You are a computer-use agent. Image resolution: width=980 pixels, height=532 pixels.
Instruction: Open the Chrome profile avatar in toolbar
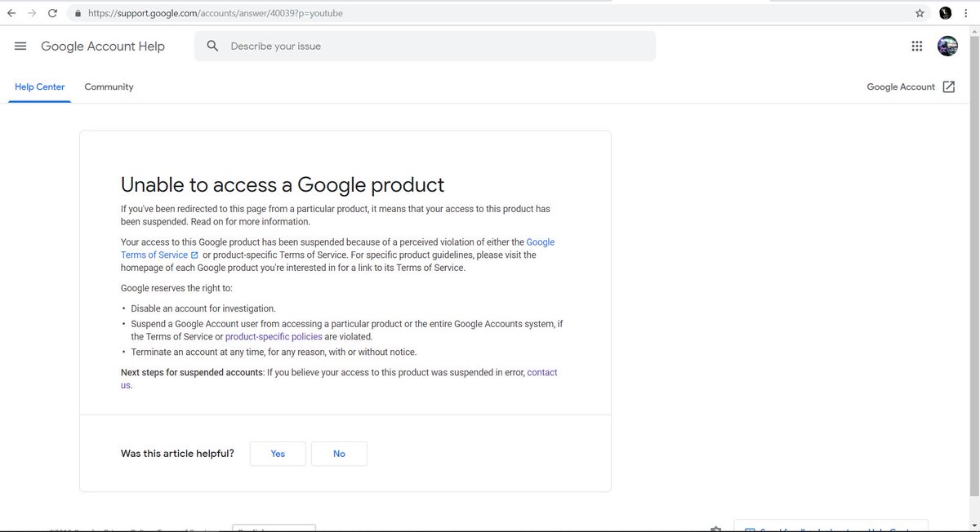point(945,13)
